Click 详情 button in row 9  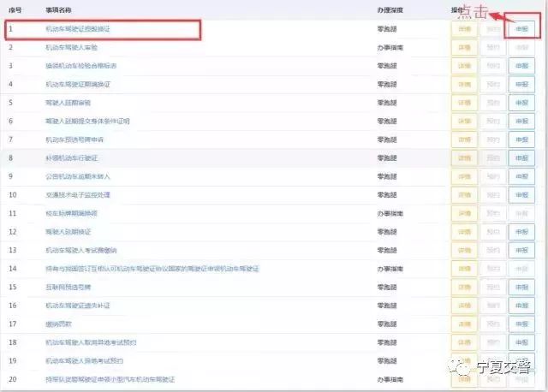(x=464, y=176)
